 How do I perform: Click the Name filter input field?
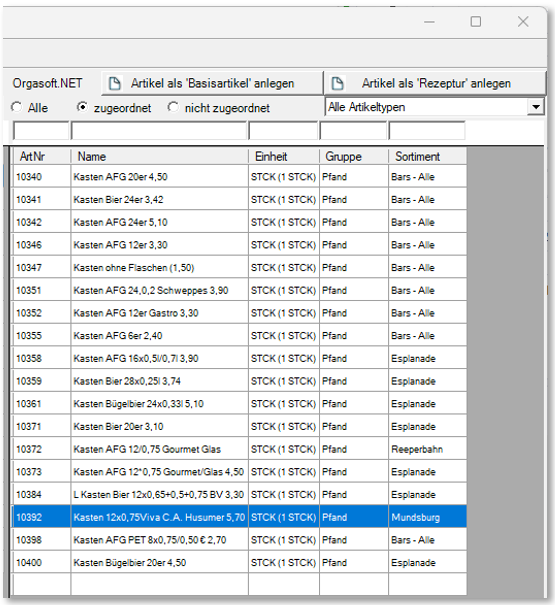(159, 131)
